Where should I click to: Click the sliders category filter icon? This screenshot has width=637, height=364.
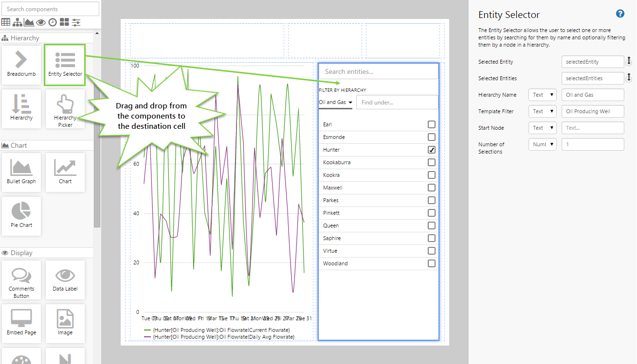tap(76, 22)
